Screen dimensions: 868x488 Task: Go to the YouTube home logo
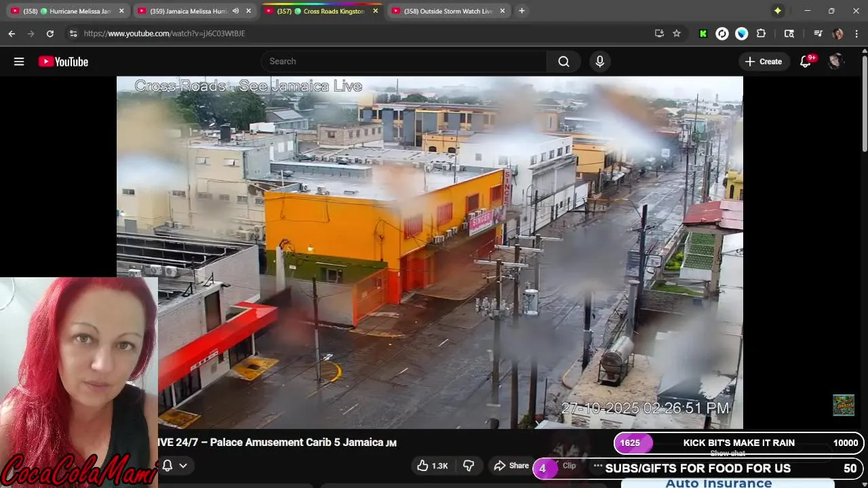(63, 62)
